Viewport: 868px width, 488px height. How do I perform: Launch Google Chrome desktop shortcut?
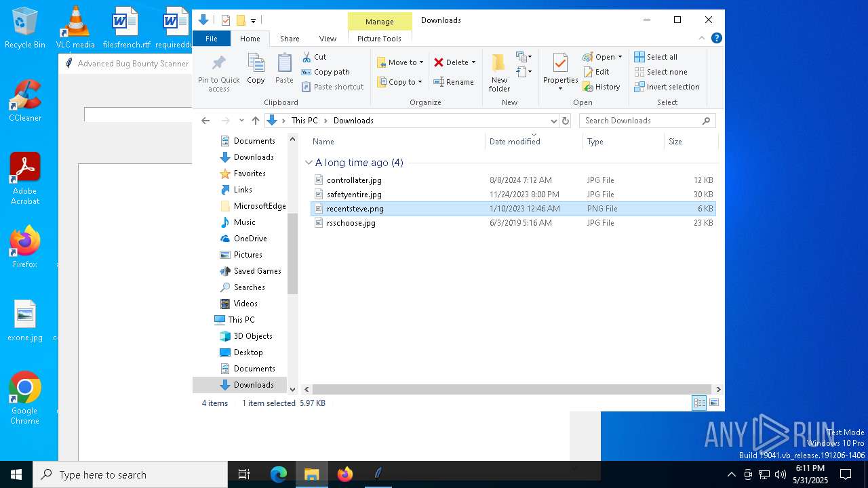coord(25,399)
